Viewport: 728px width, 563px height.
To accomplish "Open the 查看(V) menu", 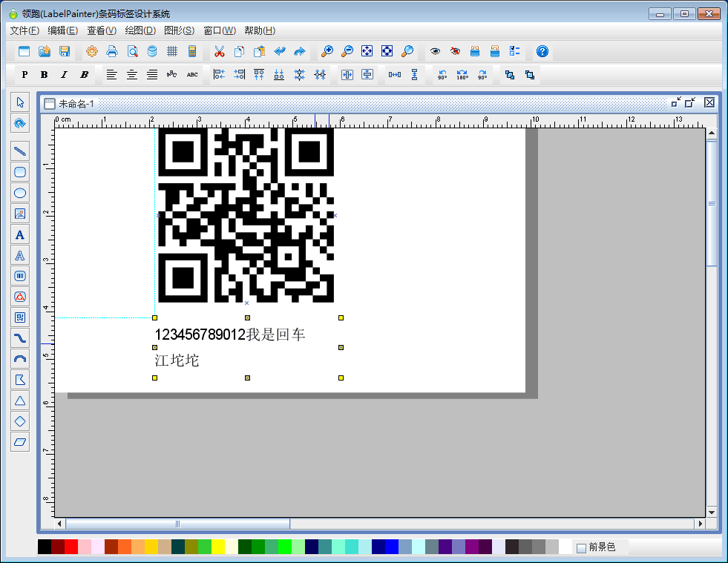I will coord(102,30).
